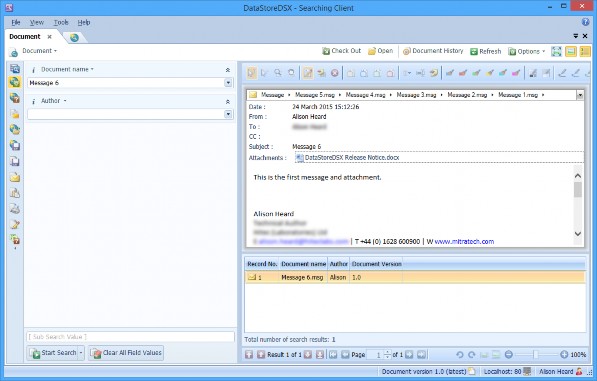Expand the Document type dropdown
597x381 pixels.
[x=39, y=51]
